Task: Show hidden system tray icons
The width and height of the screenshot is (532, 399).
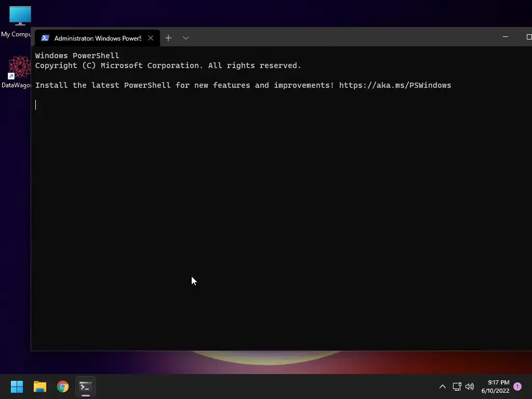Action: click(x=443, y=387)
